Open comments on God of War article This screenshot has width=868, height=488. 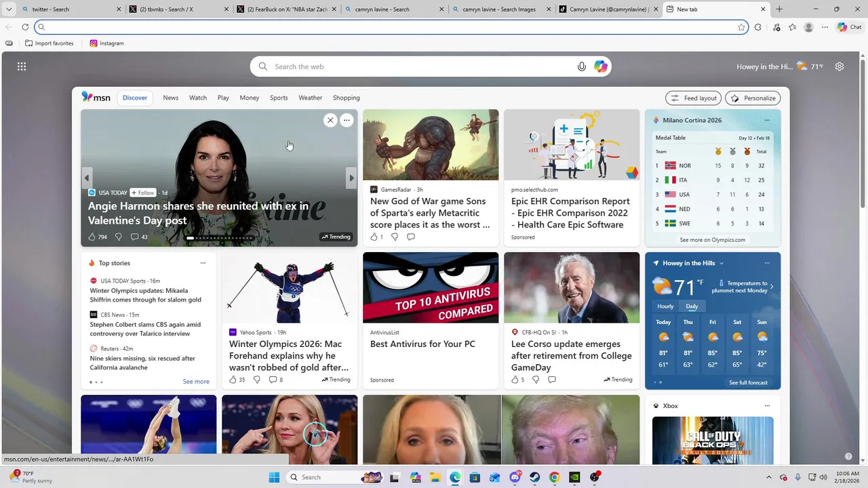click(x=411, y=237)
